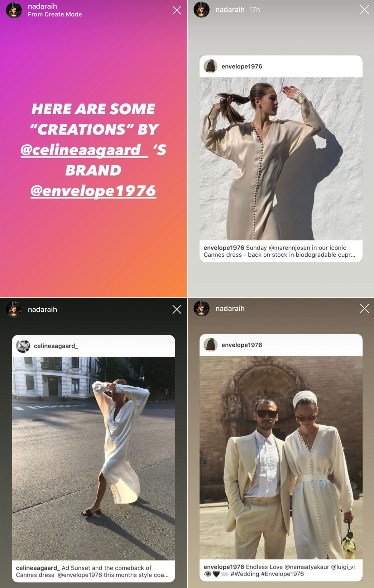View photo of model in satin dress
Screen dimensions: 374x588
pyautogui.click(x=281, y=159)
